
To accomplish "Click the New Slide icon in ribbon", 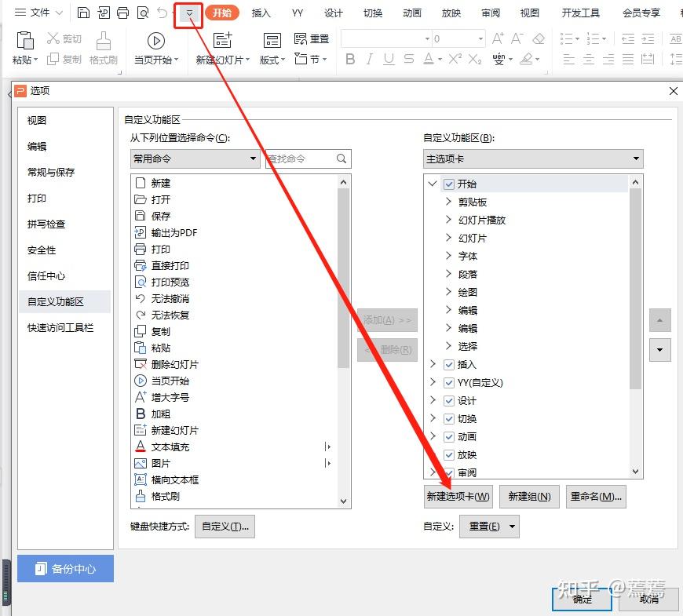I will pos(223,41).
